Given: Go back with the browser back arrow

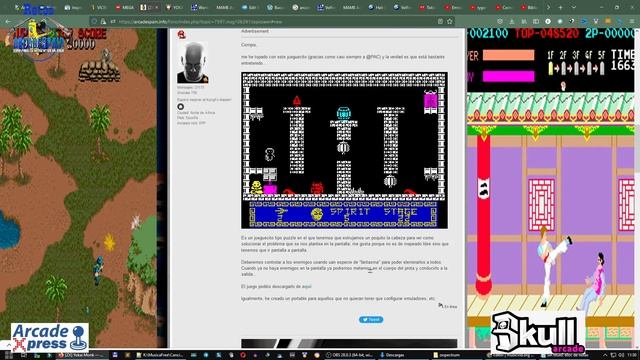Looking at the screenshot, I should 8,21.
